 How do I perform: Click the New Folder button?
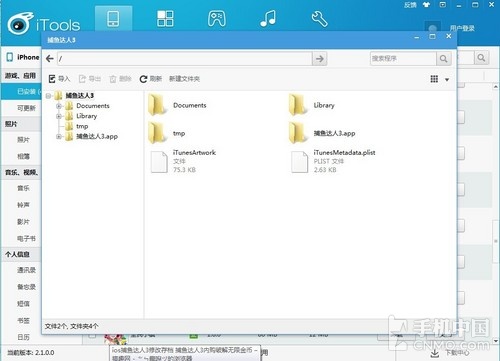(184, 79)
